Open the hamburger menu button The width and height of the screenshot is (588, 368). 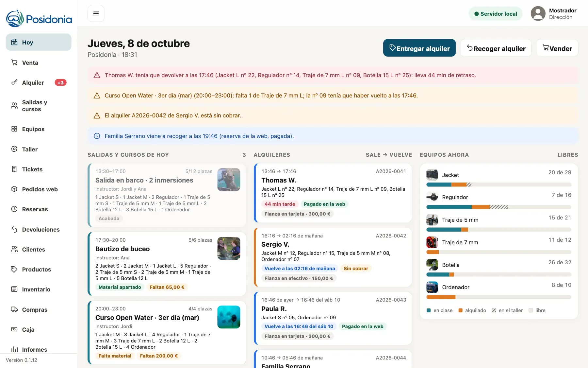tap(96, 13)
